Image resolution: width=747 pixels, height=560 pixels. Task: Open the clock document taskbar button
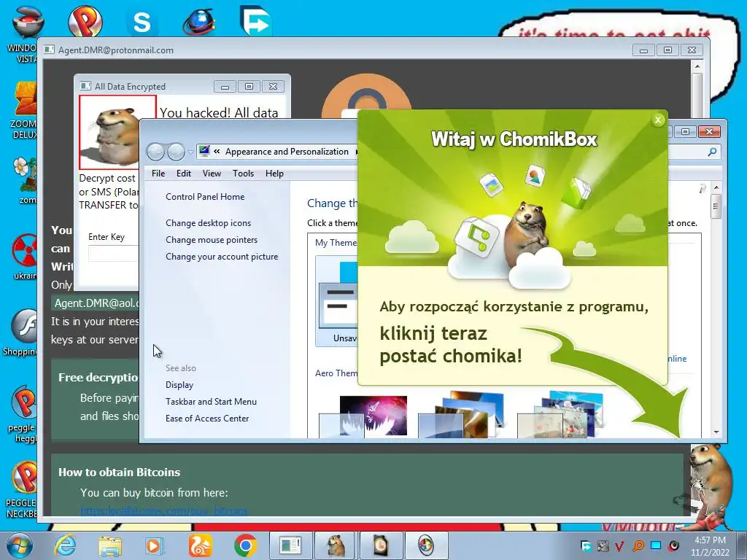coord(381,545)
